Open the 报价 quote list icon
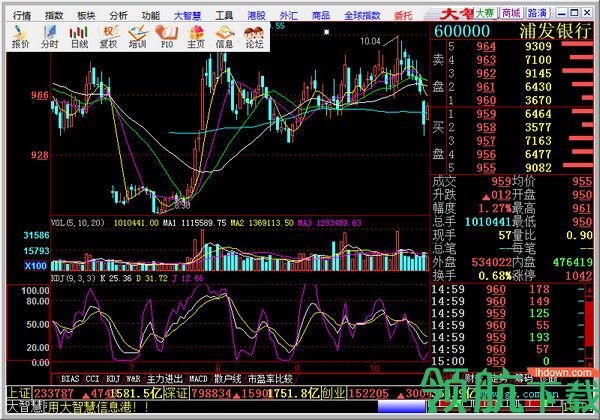600x420 pixels. [x=20, y=37]
